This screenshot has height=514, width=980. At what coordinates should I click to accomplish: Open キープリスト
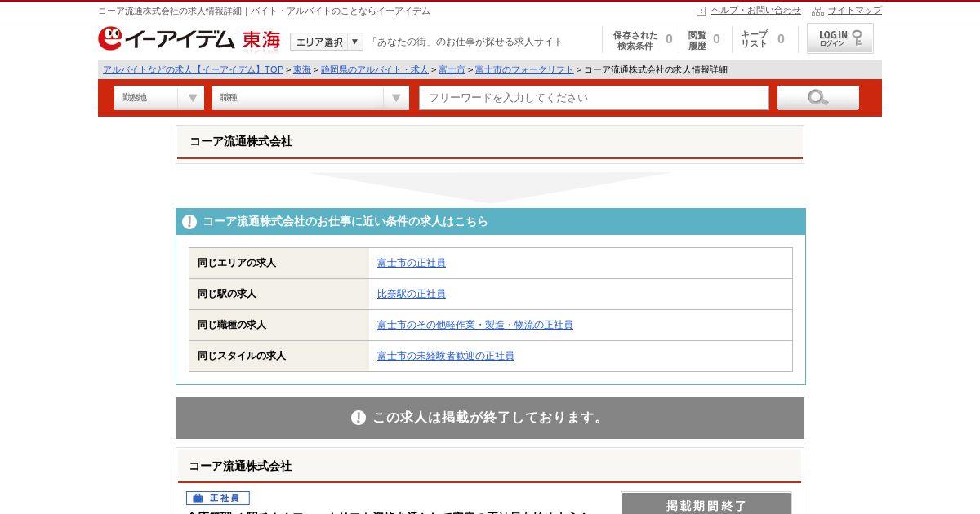coord(762,40)
